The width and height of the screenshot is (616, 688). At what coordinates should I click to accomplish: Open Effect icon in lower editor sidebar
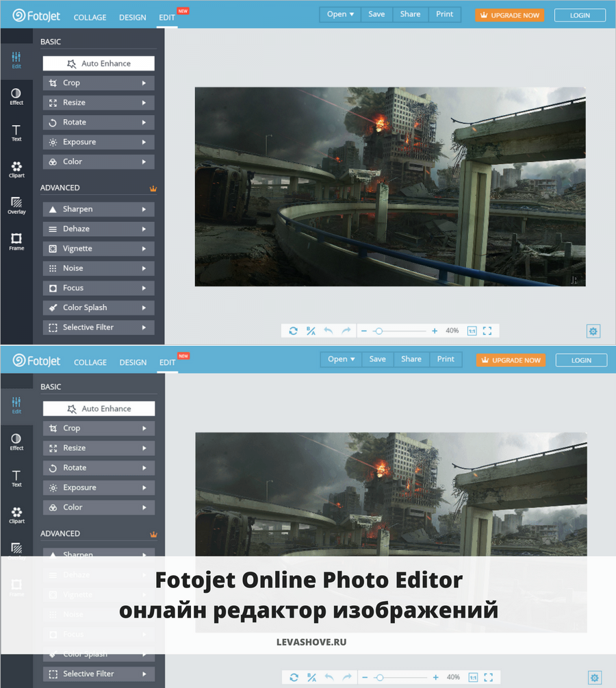click(x=16, y=442)
